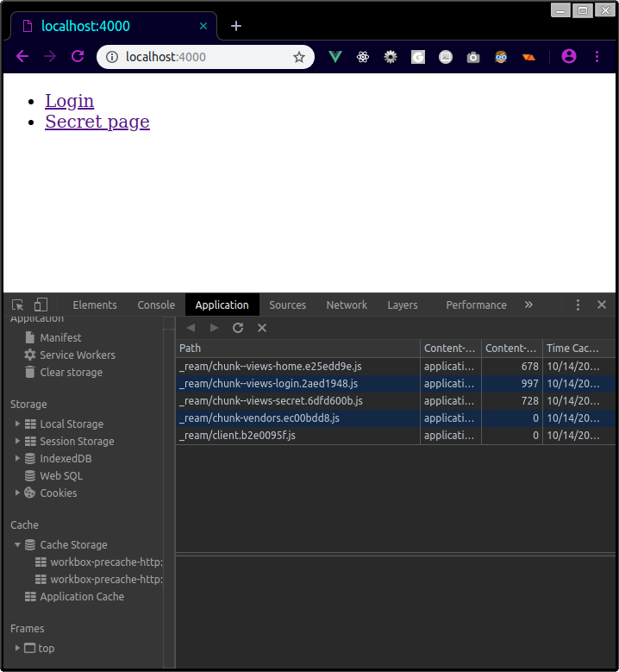Click the content length value 728
619x672 pixels.
[x=529, y=401]
